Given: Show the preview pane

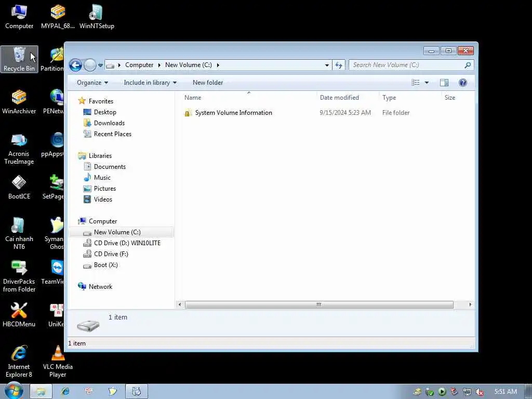Looking at the screenshot, I should [444, 83].
